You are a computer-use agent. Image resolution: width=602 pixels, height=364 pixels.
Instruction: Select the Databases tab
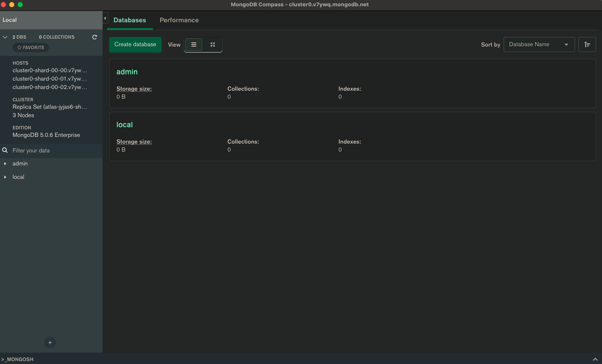pyautogui.click(x=129, y=20)
